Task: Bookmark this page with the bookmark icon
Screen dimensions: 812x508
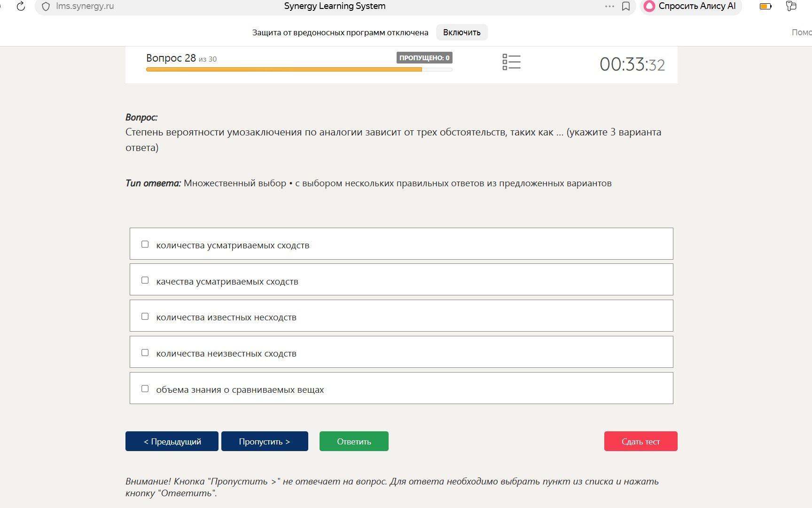Action: click(x=626, y=7)
